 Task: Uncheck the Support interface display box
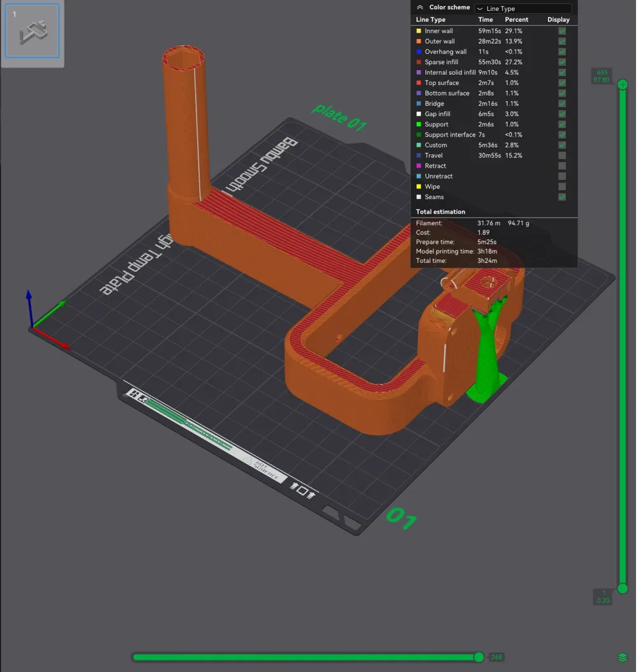tap(562, 135)
